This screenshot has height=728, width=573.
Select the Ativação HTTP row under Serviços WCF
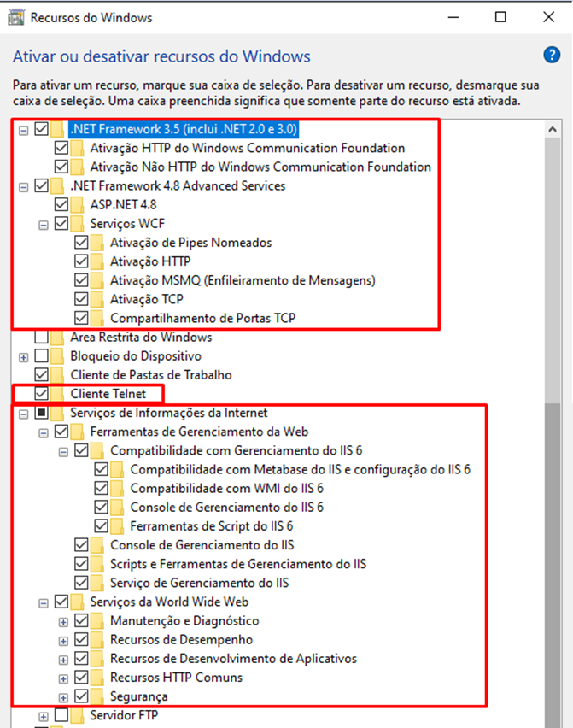(x=149, y=261)
